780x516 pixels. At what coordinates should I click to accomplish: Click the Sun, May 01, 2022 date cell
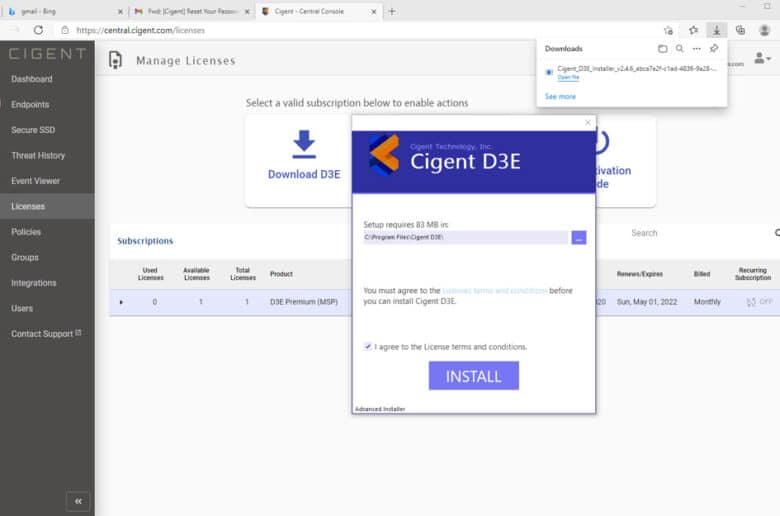[x=647, y=302]
